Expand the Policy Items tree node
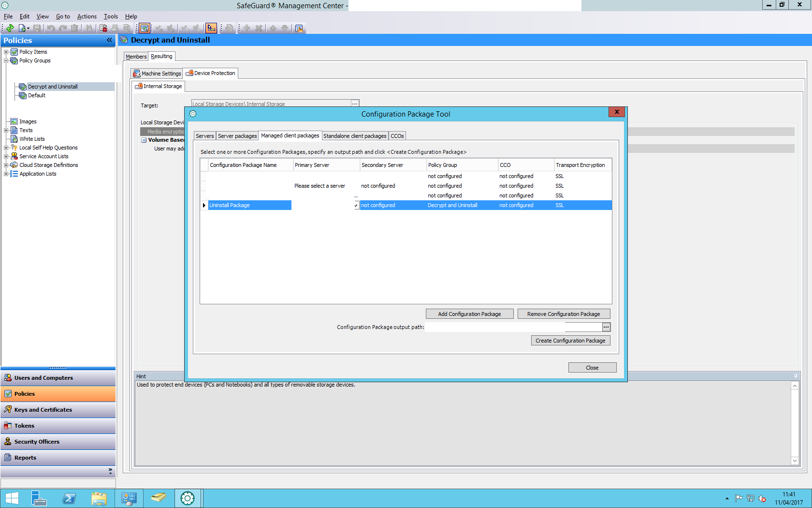812x508 pixels. (x=6, y=52)
